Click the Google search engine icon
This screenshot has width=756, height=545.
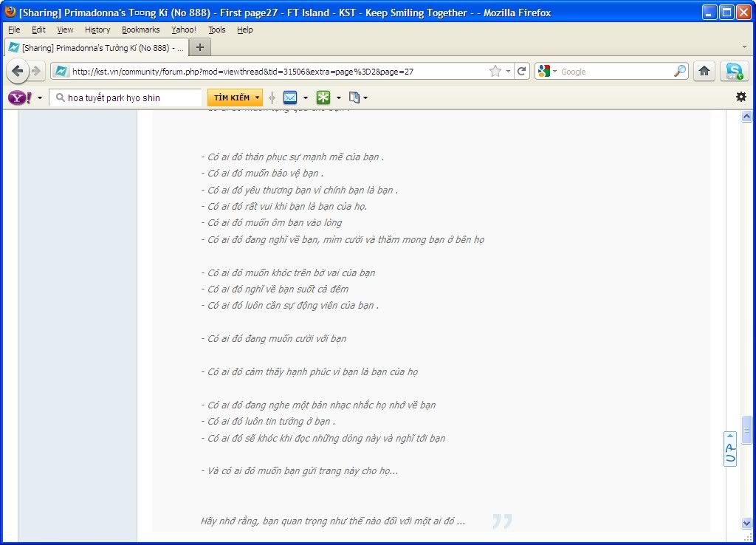tap(544, 72)
